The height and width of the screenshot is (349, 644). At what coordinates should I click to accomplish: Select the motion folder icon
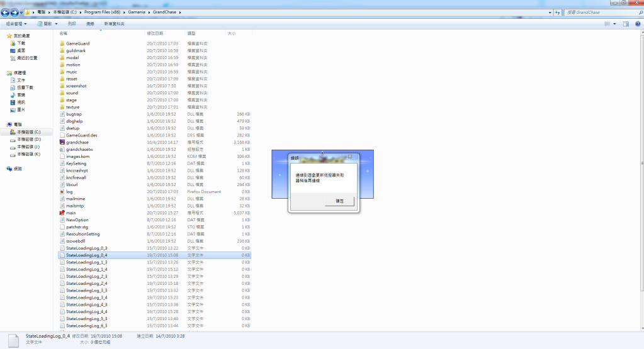(x=62, y=64)
